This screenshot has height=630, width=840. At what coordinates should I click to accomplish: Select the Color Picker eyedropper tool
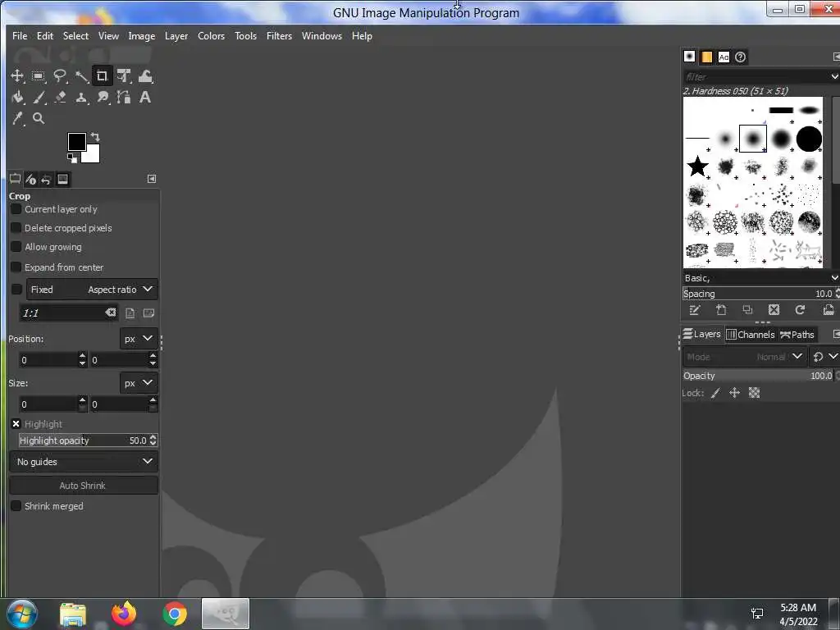[x=17, y=118]
